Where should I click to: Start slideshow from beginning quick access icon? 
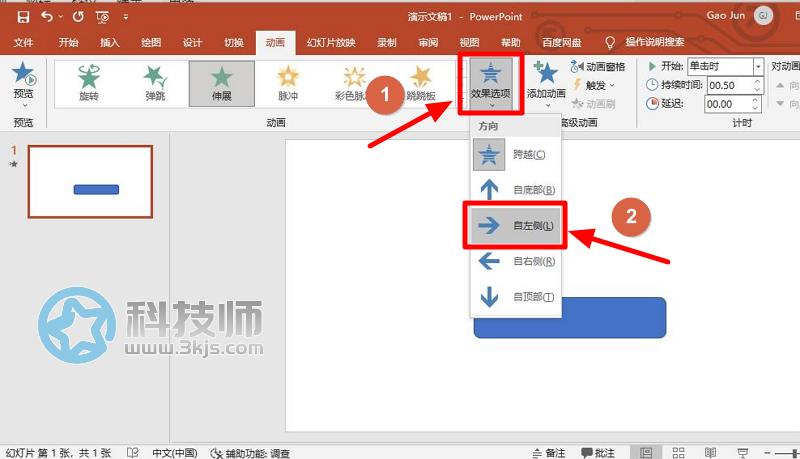[102, 17]
